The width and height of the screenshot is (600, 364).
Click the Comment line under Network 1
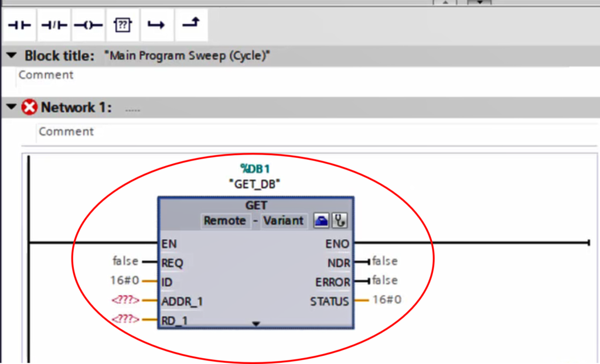point(66,131)
